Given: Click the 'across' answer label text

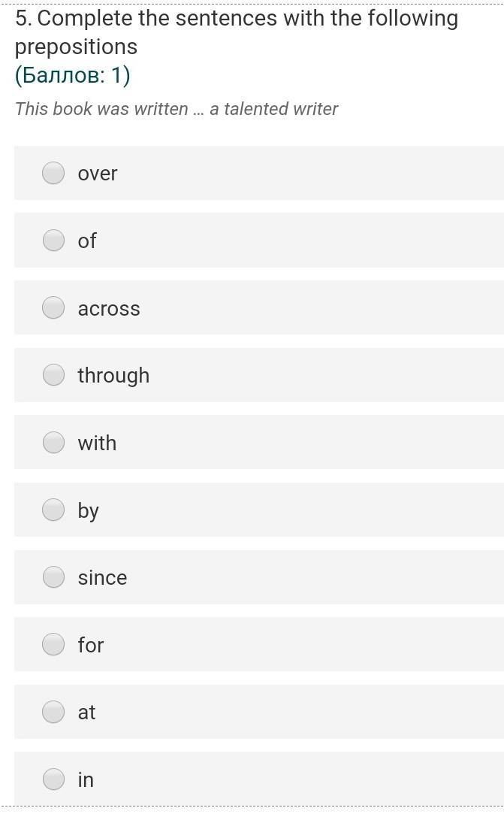Looking at the screenshot, I should coord(109,309).
